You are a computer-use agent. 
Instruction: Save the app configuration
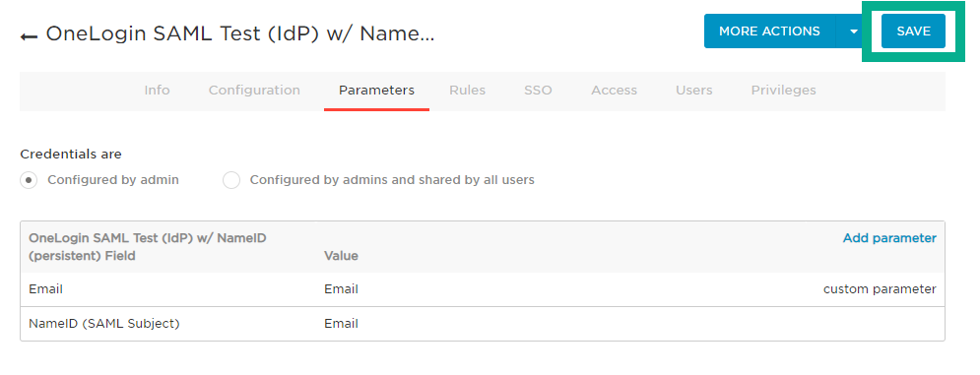click(x=913, y=31)
